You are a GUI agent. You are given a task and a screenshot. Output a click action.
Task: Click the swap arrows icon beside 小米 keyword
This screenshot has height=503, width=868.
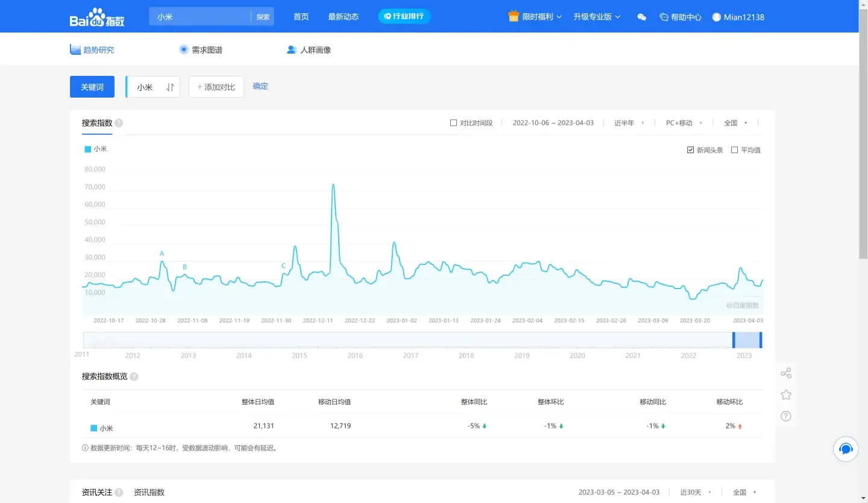pos(170,87)
